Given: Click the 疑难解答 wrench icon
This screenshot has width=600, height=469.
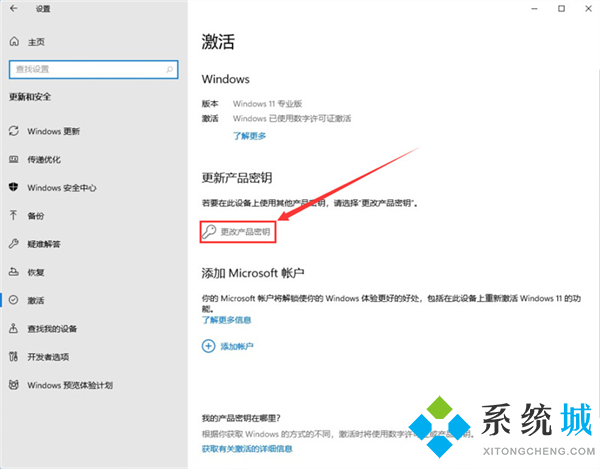Looking at the screenshot, I should (14, 244).
